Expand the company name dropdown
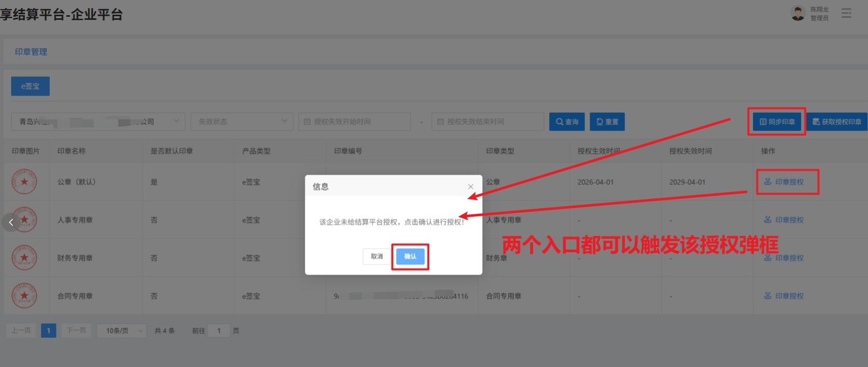The image size is (868, 367). 98,122
